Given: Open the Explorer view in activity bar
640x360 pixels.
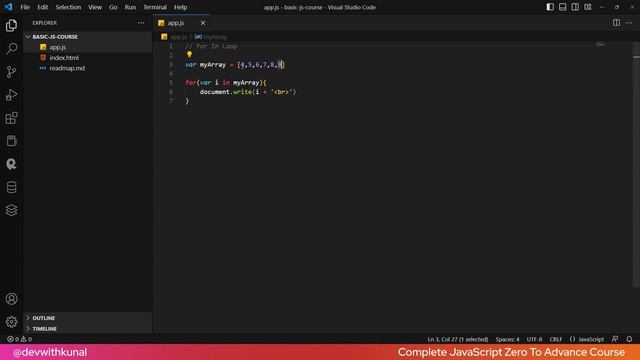Looking at the screenshot, I should pyautogui.click(x=11, y=26).
